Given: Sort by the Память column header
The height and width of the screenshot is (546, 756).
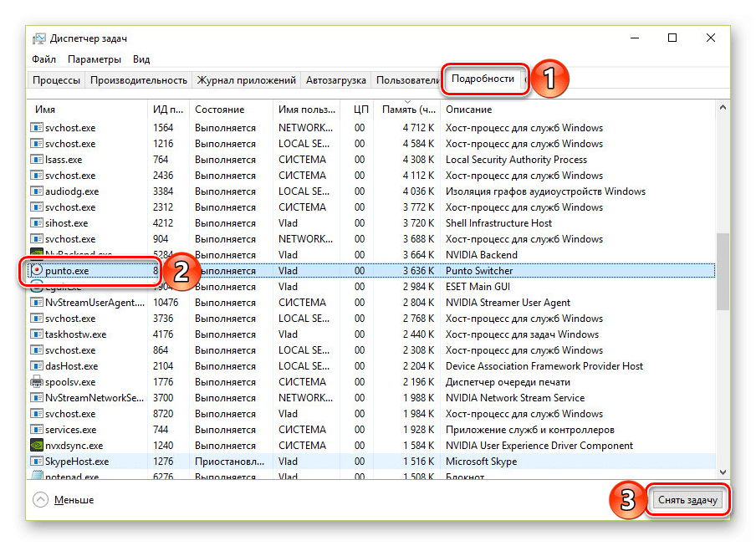Looking at the screenshot, I should [407, 110].
